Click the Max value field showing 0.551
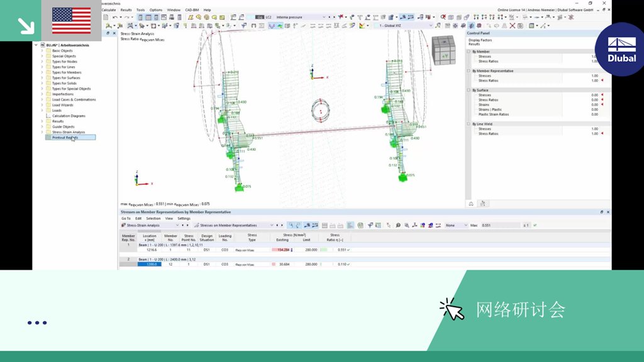This screenshot has width=644, height=362. pos(500,226)
